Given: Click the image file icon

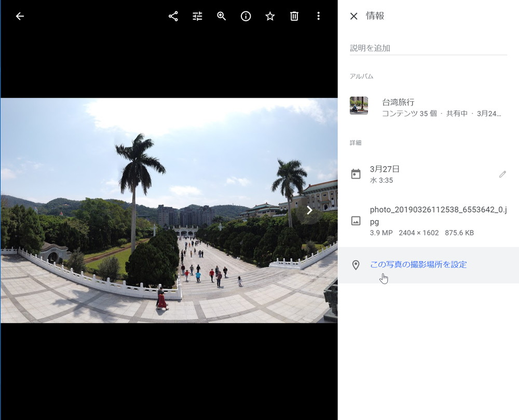Looking at the screenshot, I should point(356,221).
